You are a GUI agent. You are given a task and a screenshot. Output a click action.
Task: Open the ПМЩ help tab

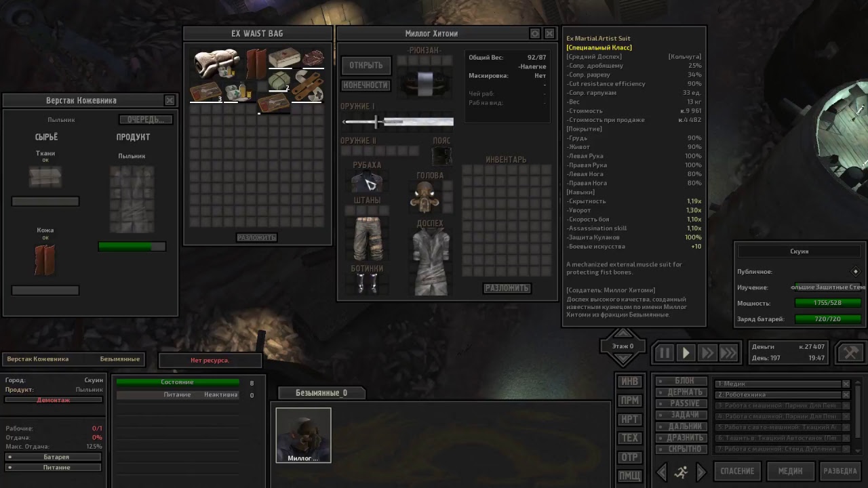[629, 476]
